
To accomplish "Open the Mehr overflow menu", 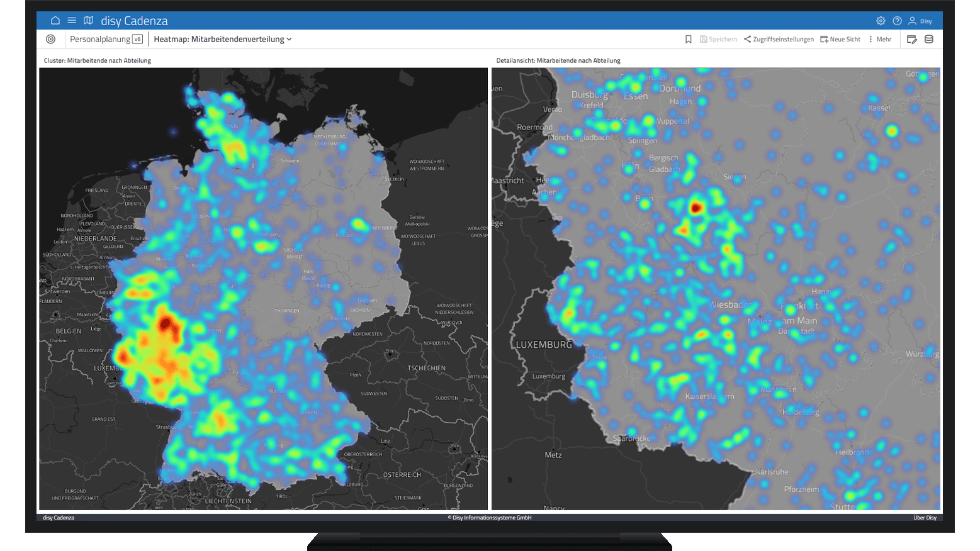I will (880, 39).
